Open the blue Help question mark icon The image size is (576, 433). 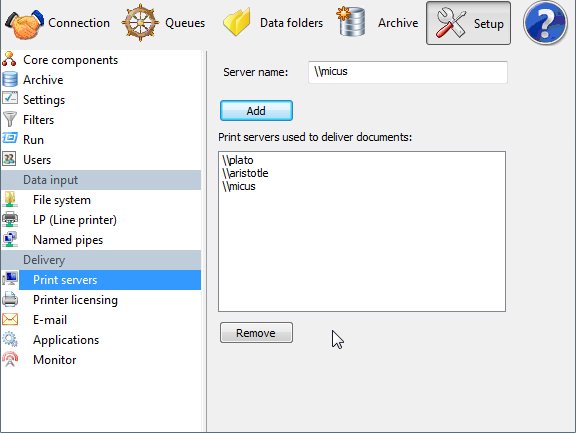(x=545, y=23)
